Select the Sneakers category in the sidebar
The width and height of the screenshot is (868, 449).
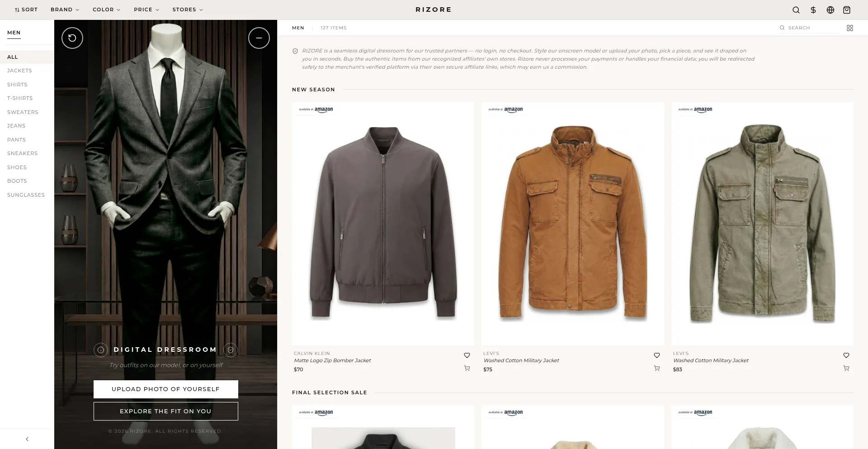coord(22,153)
